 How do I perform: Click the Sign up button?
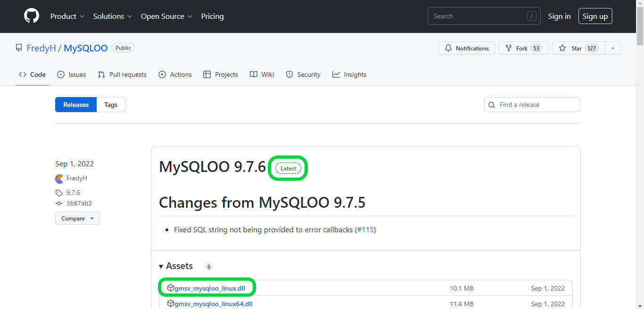point(595,16)
